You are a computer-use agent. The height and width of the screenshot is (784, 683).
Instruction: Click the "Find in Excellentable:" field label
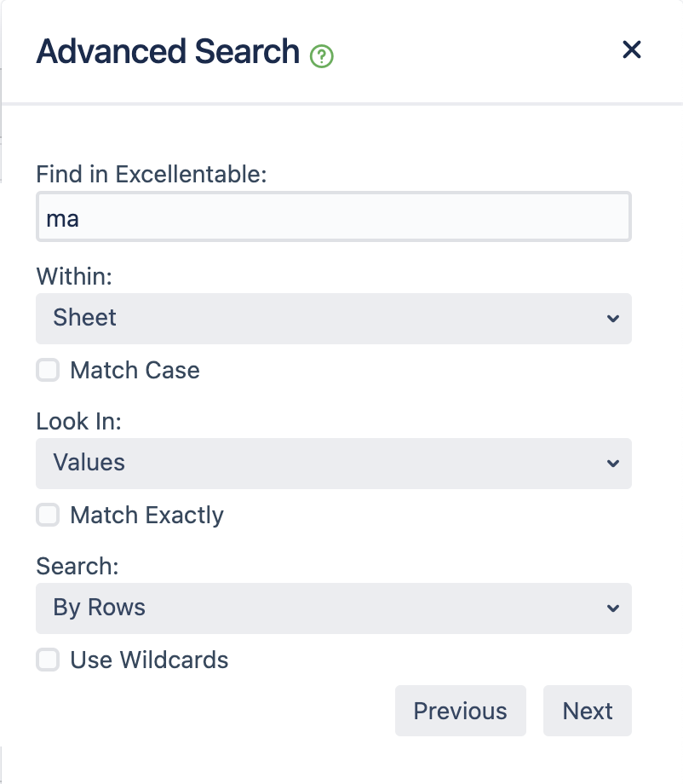tap(152, 175)
